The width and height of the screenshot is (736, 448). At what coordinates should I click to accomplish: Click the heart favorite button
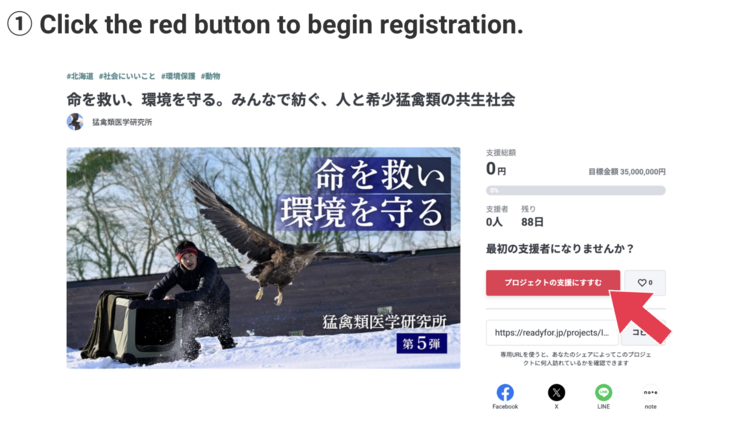[x=645, y=283]
